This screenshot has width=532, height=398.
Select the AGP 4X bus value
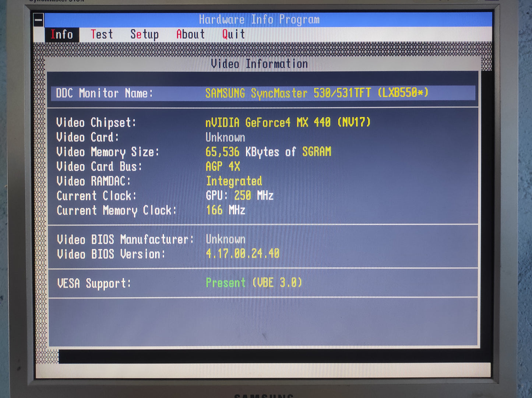(x=223, y=166)
